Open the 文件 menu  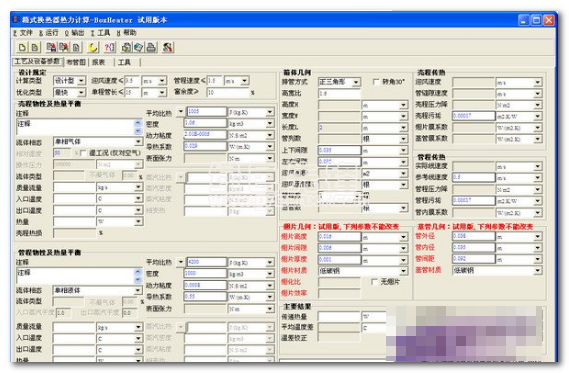(x=23, y=33)
